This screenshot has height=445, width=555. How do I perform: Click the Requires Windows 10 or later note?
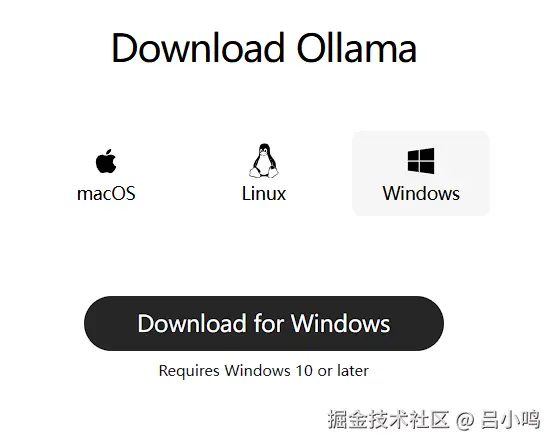coord(264,371)
